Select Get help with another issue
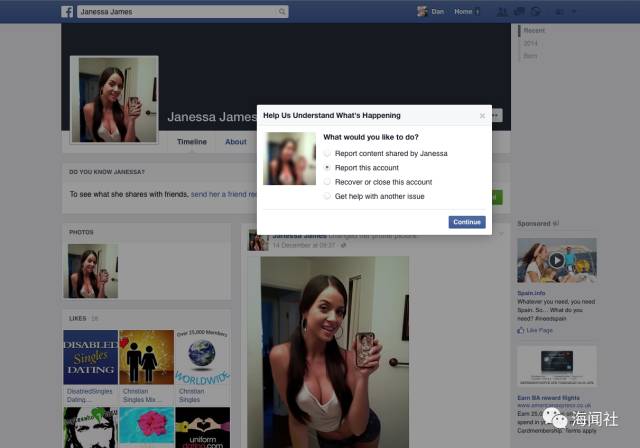 click(327, 196)
